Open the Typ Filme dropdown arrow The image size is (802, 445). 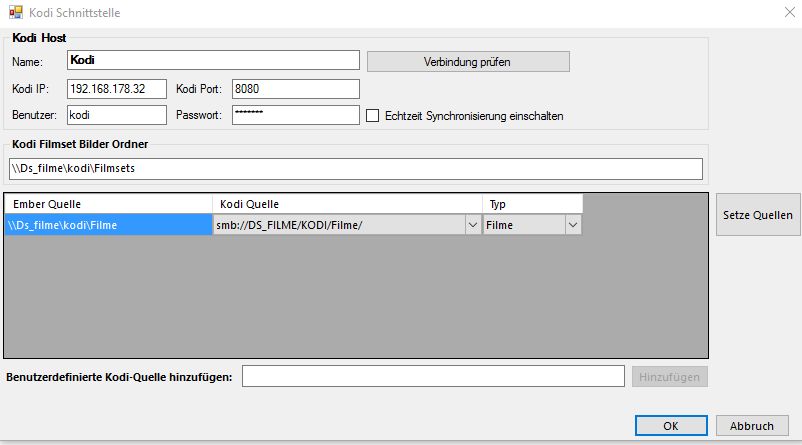(x=573, y=225)
